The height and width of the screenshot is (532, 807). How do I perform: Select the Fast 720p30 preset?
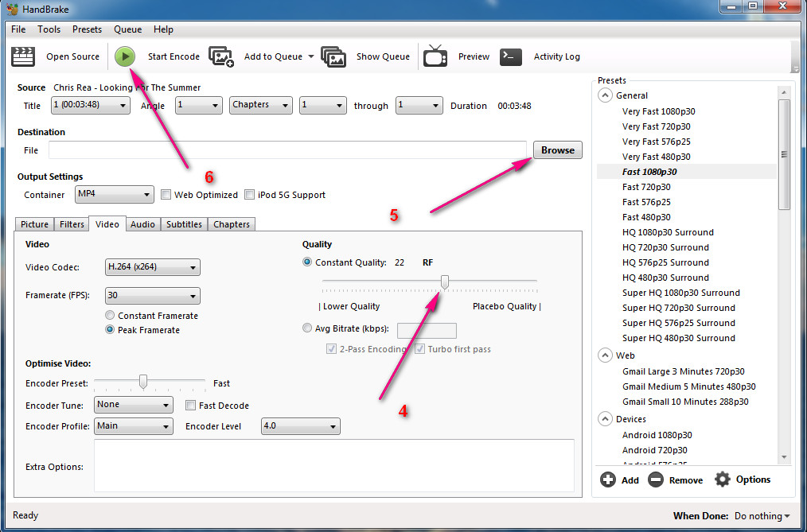pos(646,187)
